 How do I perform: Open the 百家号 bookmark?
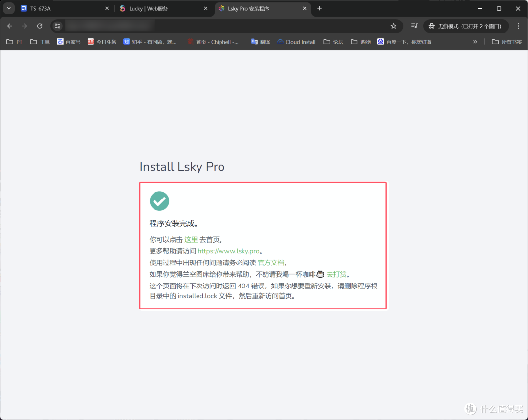tap(69, 42)
